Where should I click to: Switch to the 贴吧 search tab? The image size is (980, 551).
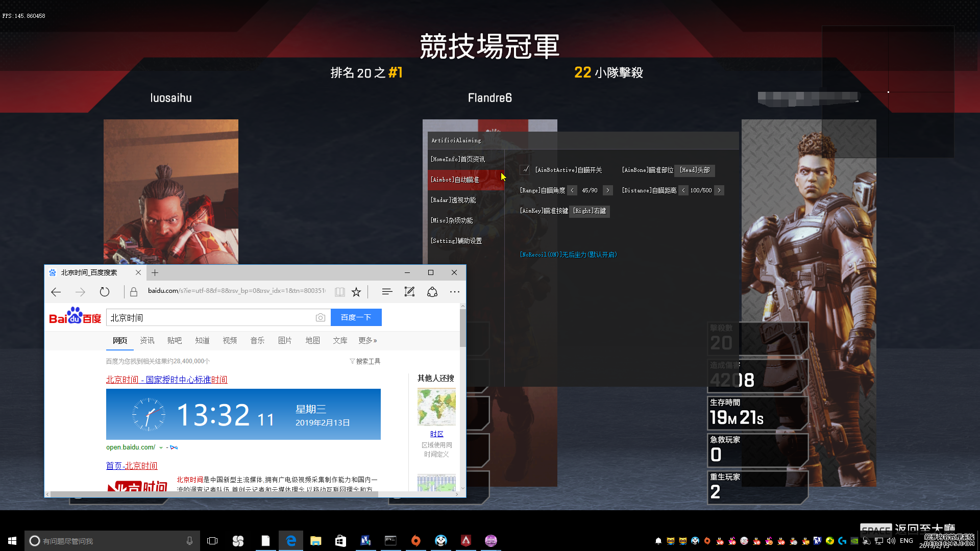(x=175, y=340)
